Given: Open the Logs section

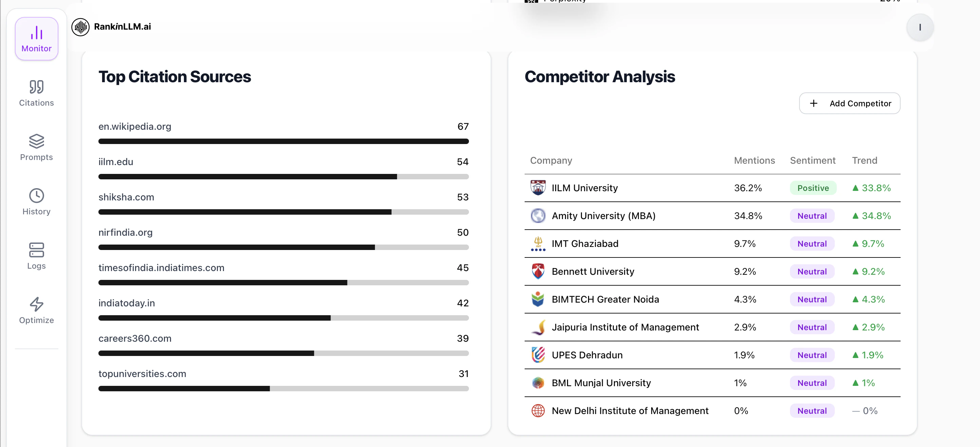Looking at the screenshot, I should 37,256.
